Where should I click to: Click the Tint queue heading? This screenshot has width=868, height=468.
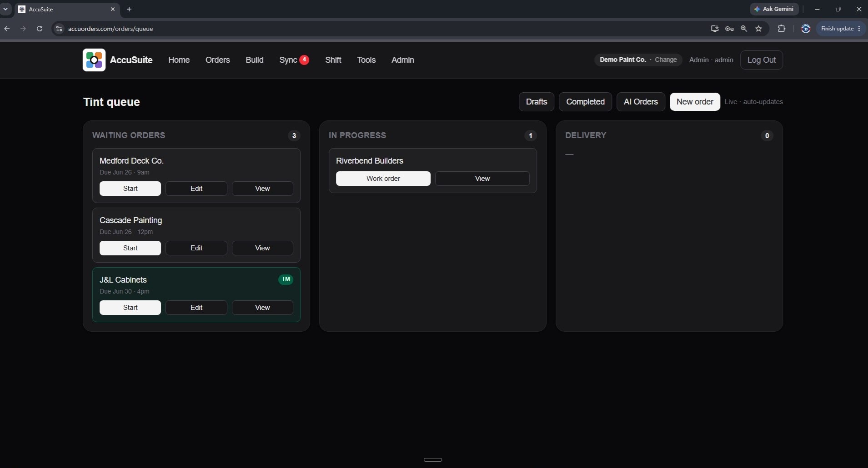click(x=111, y=102)
